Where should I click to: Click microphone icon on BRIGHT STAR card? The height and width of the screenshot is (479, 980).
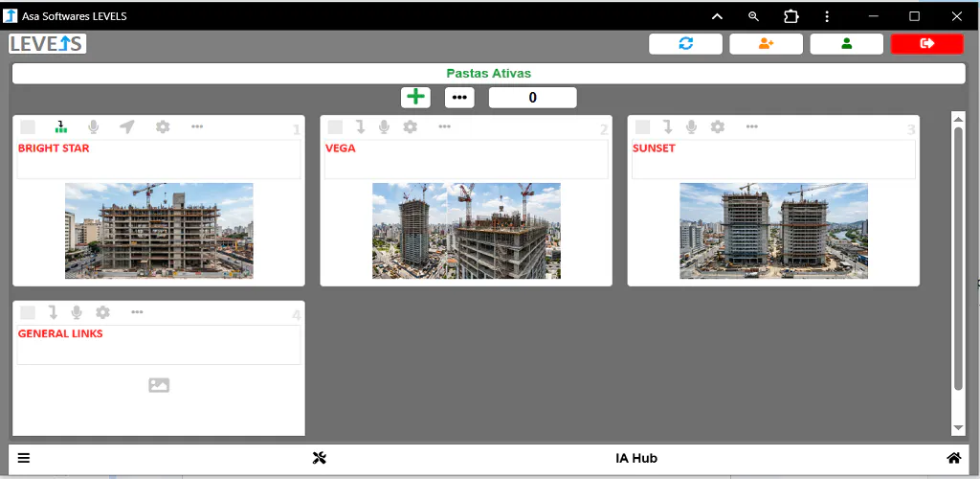point(93,127)
